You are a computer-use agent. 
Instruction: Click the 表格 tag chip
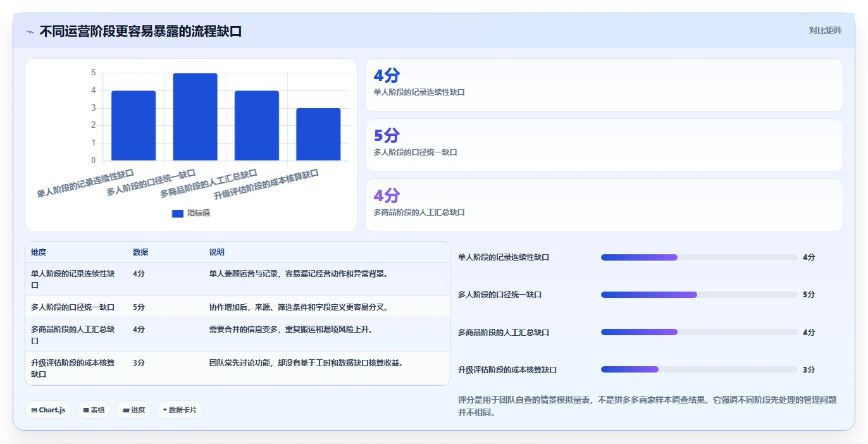click(94, 410)
